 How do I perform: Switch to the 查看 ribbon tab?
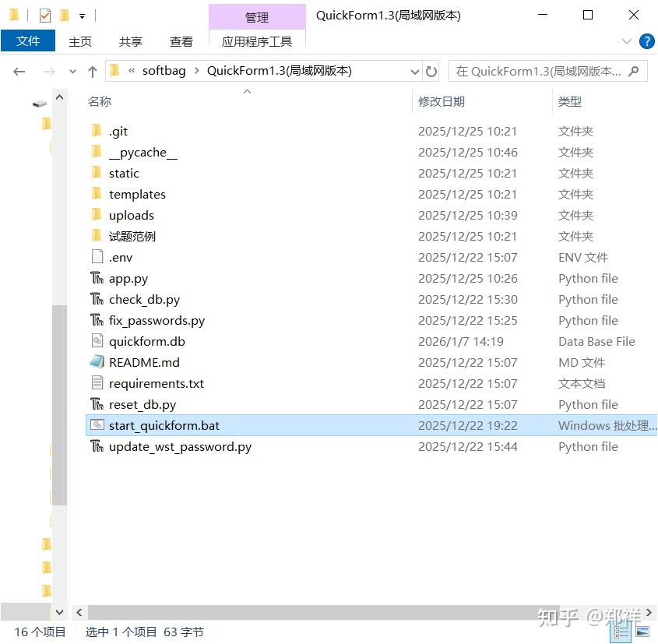pyautogui.click(x=181, y=41)
